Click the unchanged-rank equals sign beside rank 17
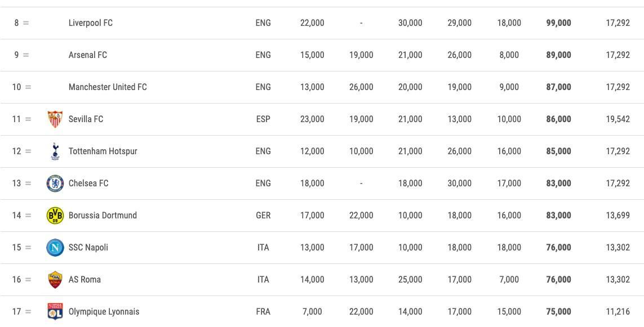Screen dimensions: 644x327 point(28,311)
